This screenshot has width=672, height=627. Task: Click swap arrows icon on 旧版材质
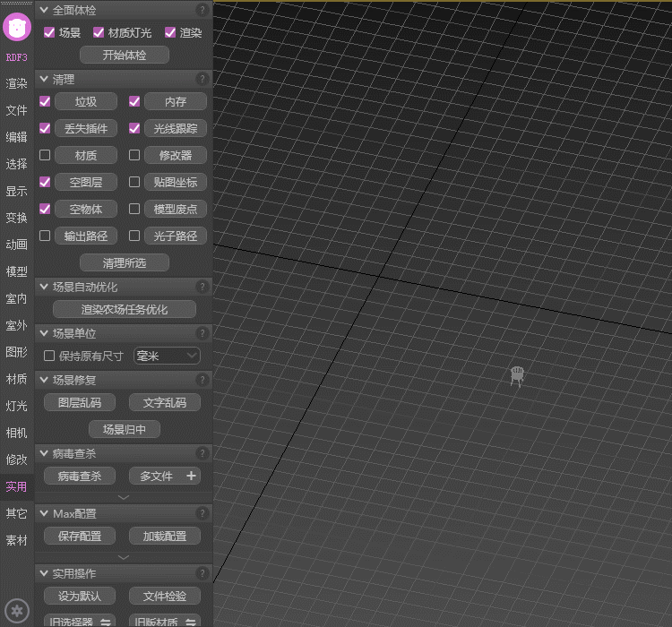point(191,622)
